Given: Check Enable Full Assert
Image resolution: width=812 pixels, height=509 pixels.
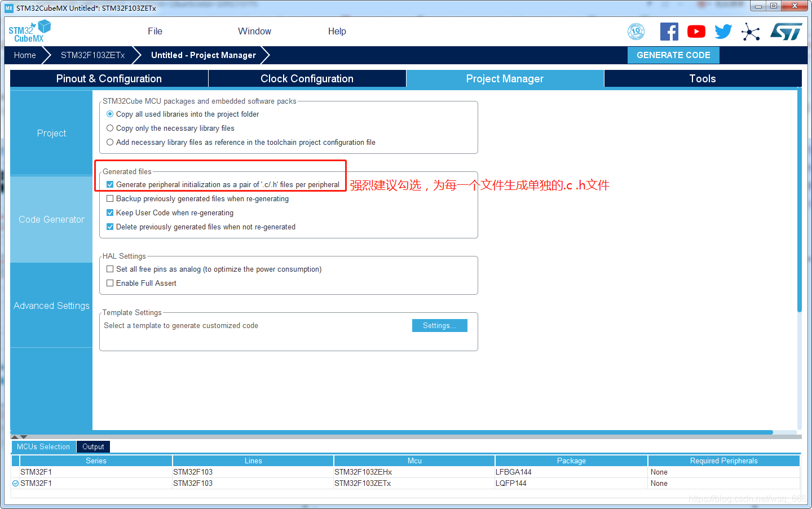Looking at the screenshot, I should tap(110, 283).
